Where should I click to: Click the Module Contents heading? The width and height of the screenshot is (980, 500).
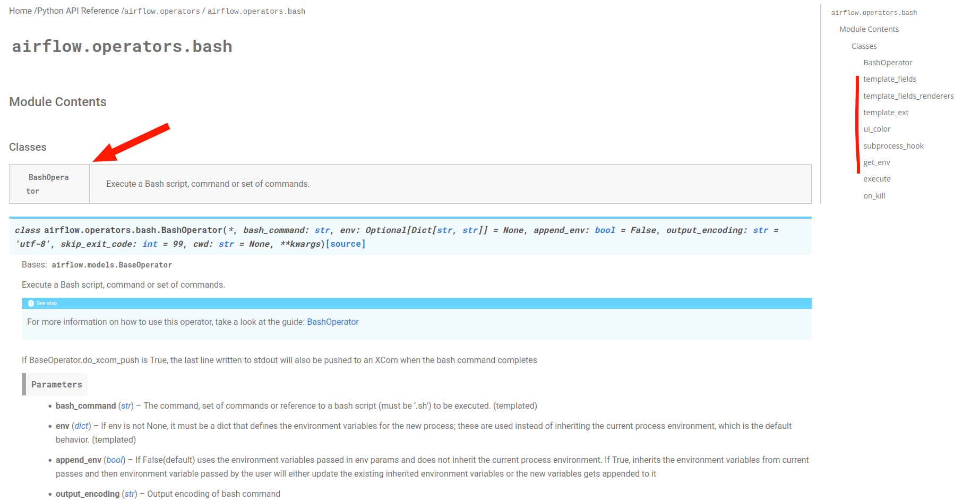(x=58, y=102)
